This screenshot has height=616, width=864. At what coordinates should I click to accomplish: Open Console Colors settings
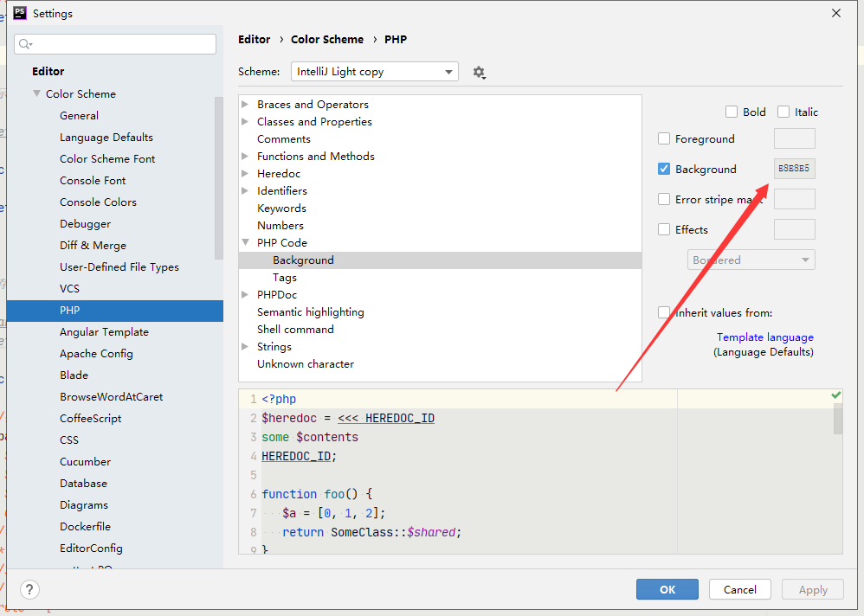[x=98, y=202]
